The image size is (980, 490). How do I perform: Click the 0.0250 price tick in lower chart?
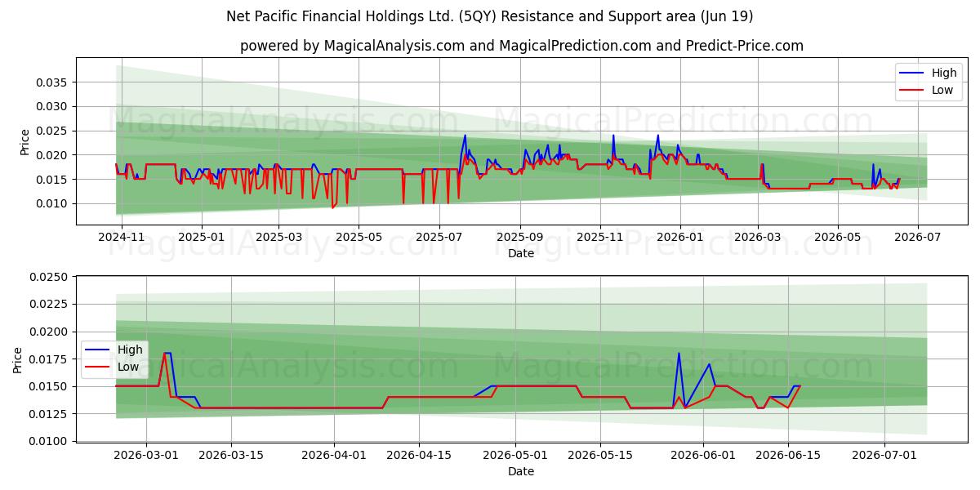pos(49,277)
